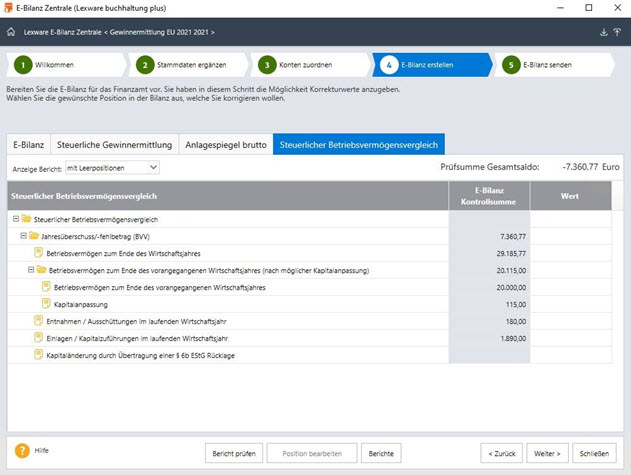Click the download icon in the header bar

click(603, 32)
